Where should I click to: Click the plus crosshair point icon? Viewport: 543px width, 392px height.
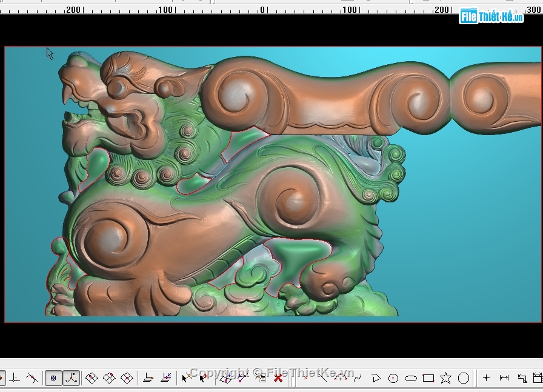[486, 378]
